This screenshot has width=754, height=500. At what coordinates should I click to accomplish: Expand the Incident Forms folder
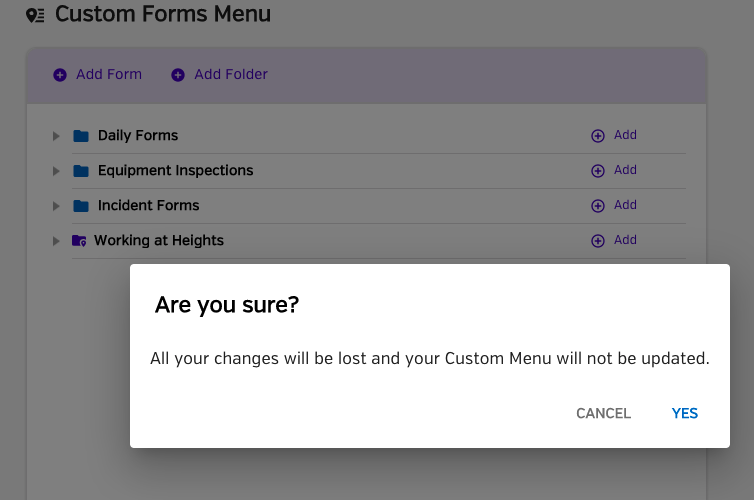[56, 206]
